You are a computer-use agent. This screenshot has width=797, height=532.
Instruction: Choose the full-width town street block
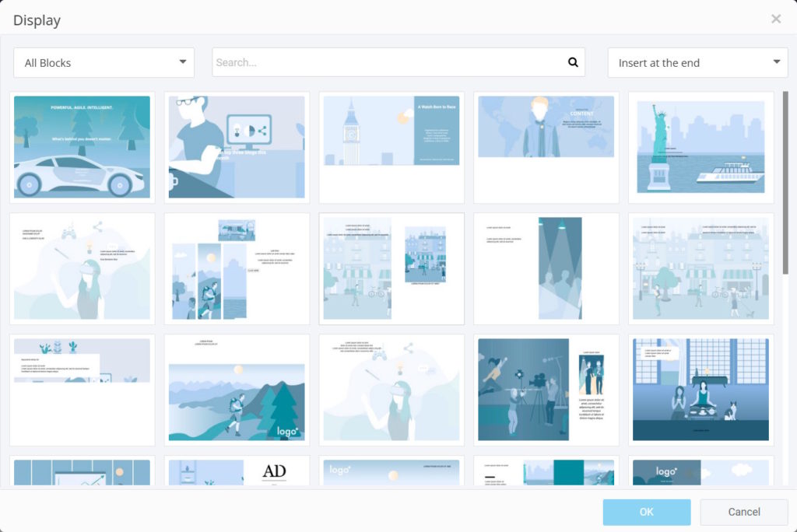(x=701, y=269)
